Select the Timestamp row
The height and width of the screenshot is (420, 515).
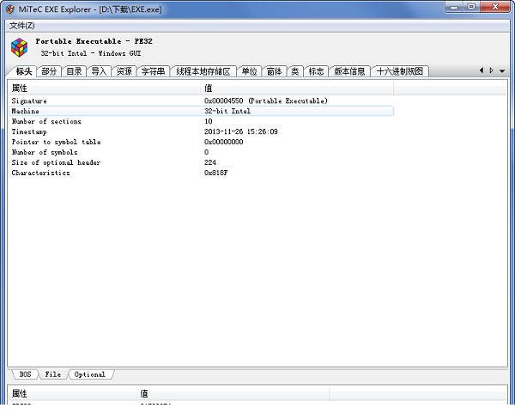pyautogui.click(x=201, y=131)
